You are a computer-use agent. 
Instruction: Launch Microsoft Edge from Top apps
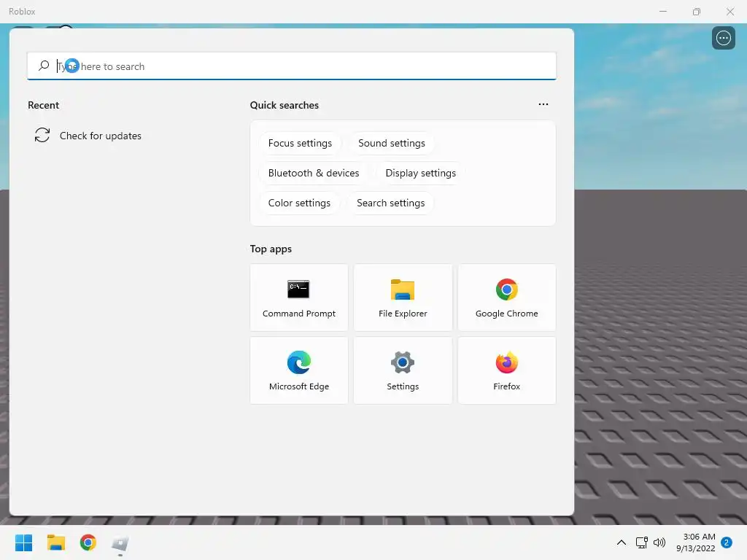[x=298, y=370]
